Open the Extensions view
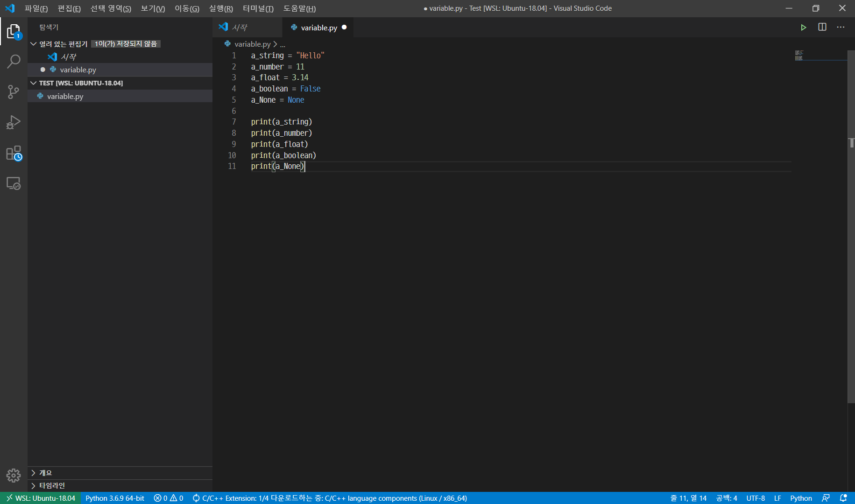 click(x=14, y=153)
